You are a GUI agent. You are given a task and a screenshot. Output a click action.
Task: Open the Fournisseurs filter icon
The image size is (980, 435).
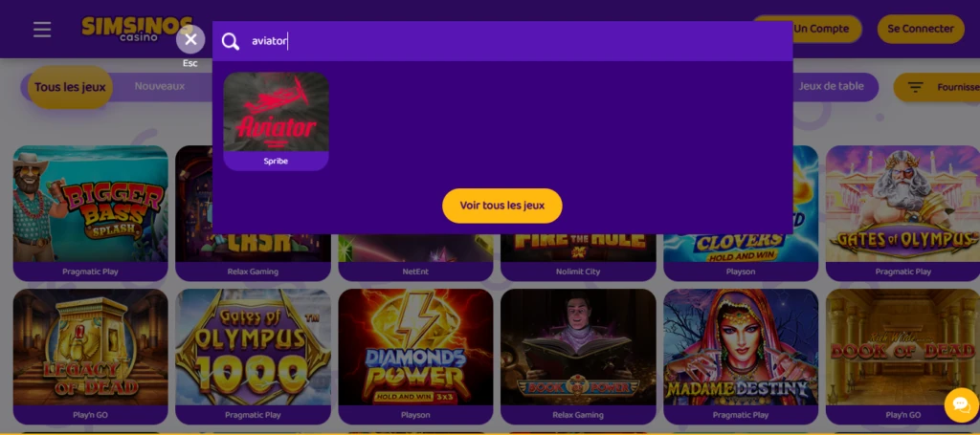[x=916, y=87]
